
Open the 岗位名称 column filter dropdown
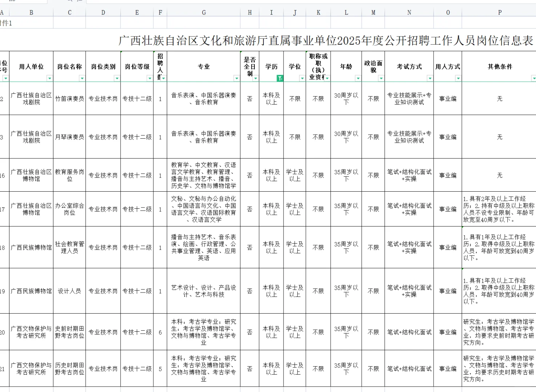click(82, 78)
